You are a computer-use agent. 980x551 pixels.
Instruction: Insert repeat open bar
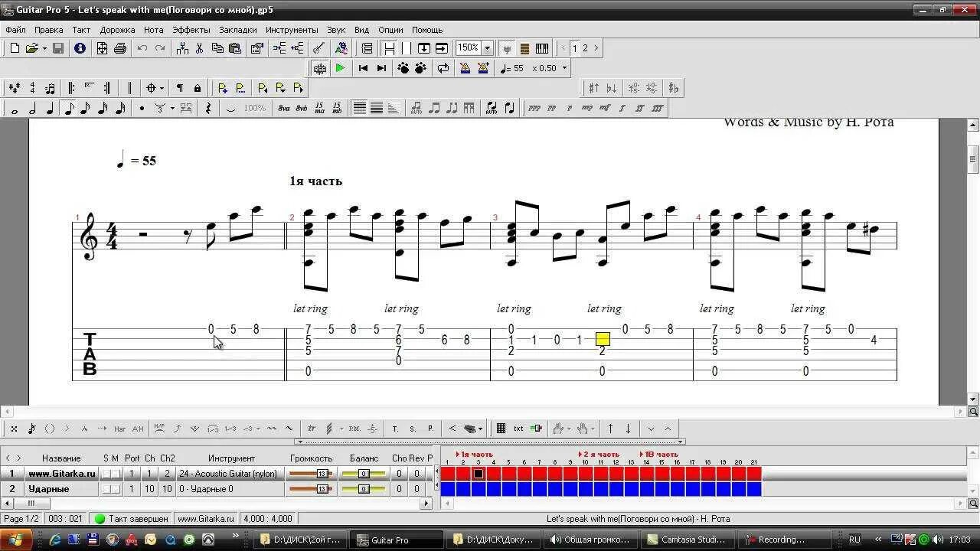click(x=71, y=88)
